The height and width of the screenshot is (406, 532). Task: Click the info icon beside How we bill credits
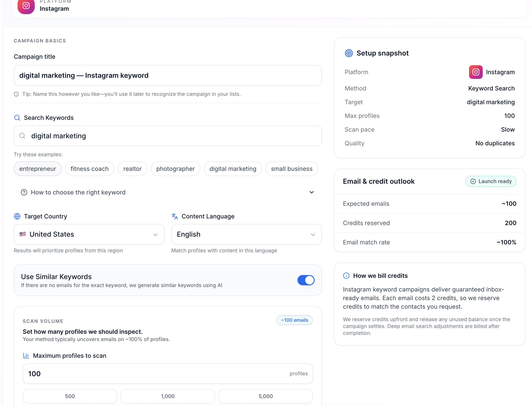[346, 275]
